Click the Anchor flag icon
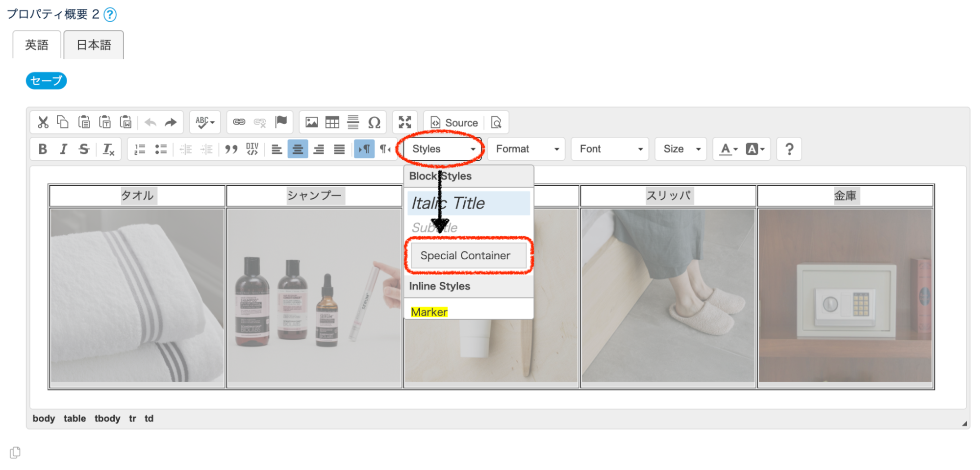The height and width of the screenshot is (470, 980). (281, 122)
